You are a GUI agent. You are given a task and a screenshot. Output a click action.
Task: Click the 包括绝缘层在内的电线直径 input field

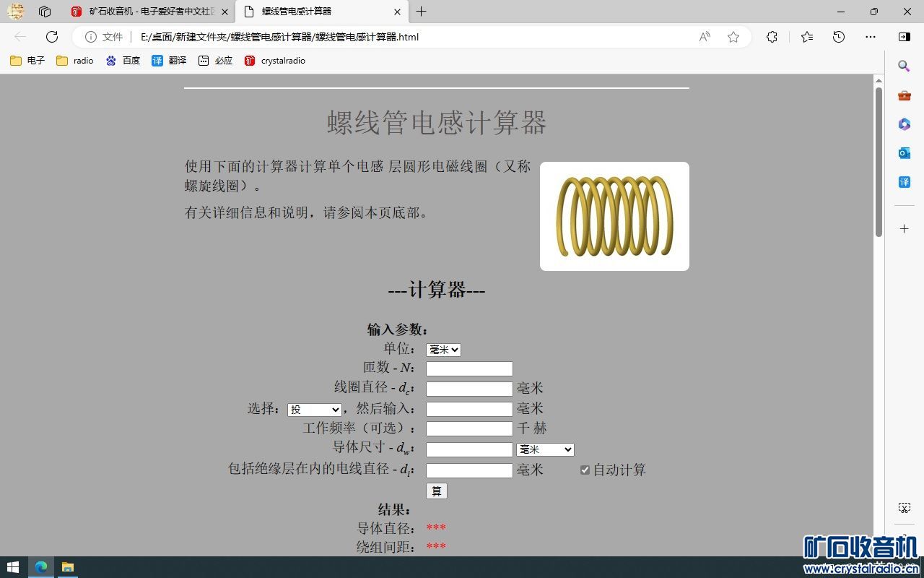click(469, 471)
